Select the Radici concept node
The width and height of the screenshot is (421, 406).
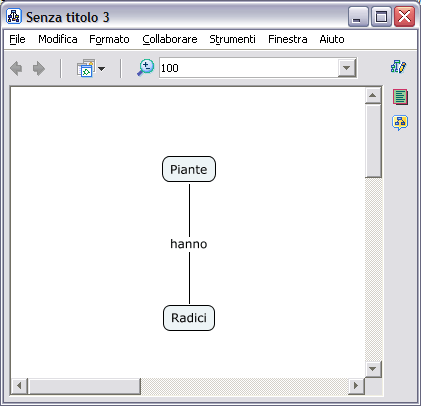click(189, 318)
